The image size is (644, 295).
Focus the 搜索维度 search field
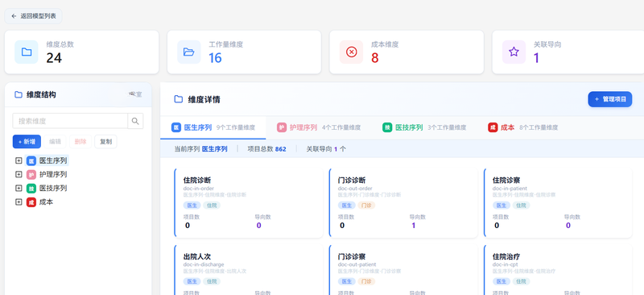point(70,121)
